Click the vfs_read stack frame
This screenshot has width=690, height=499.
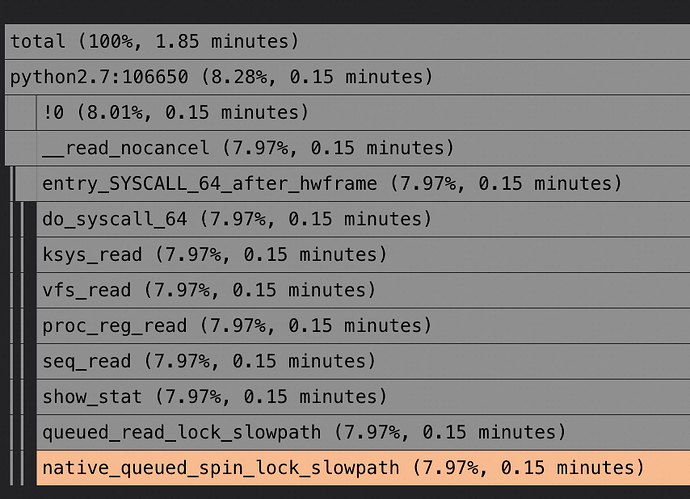360,290
